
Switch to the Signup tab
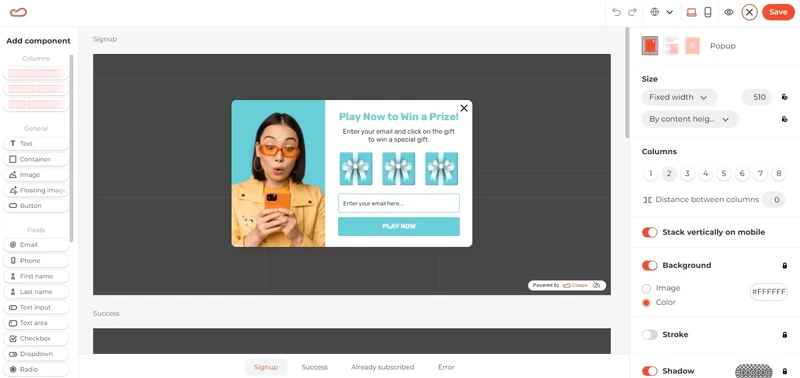tap(266, 367)
